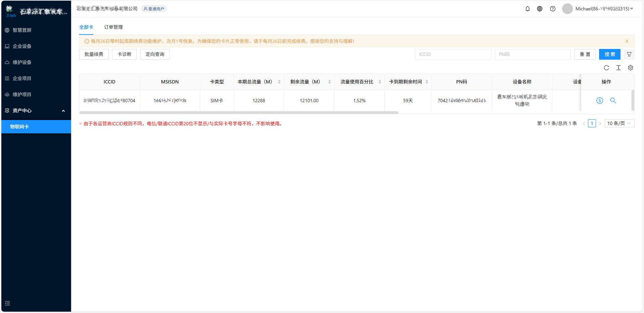Viewport: 644px width, 313px height.
Task: Switch to the 全部卡 tab
Action: coord(86,27)
